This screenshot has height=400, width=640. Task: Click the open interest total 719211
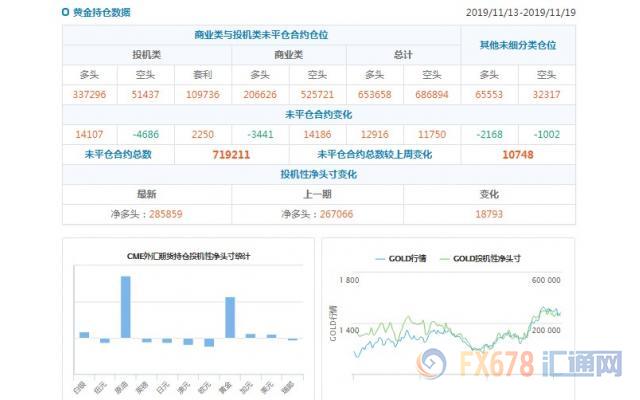tap(231, 155)
